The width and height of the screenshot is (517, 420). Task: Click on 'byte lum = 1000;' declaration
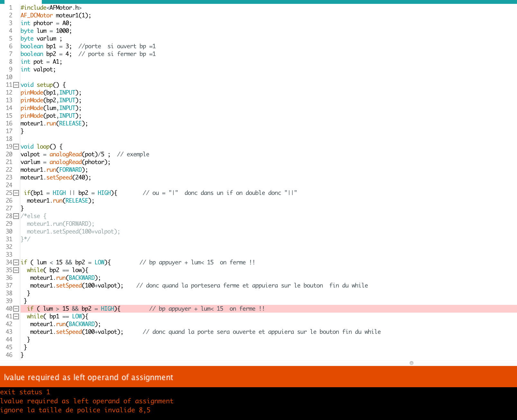tap(46, 31)
